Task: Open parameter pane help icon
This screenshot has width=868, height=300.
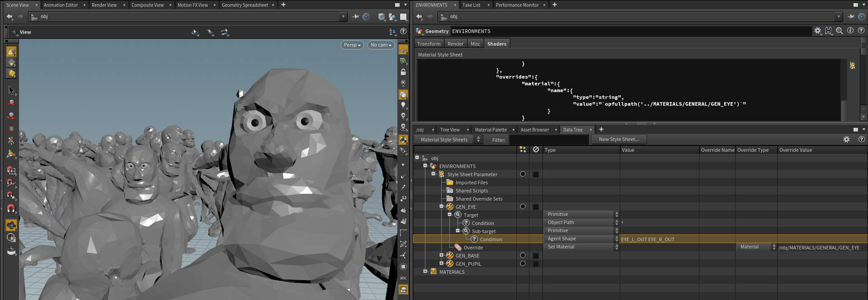Action: click(x=861, y=31)
